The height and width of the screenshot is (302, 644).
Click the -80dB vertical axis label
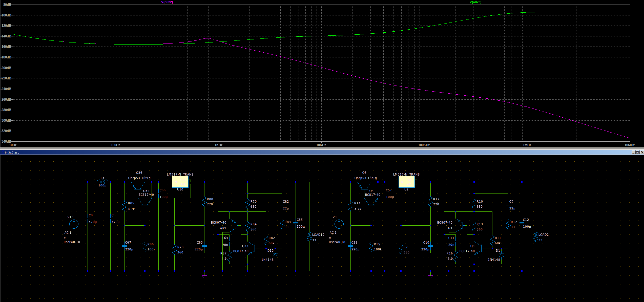(7, 5)
